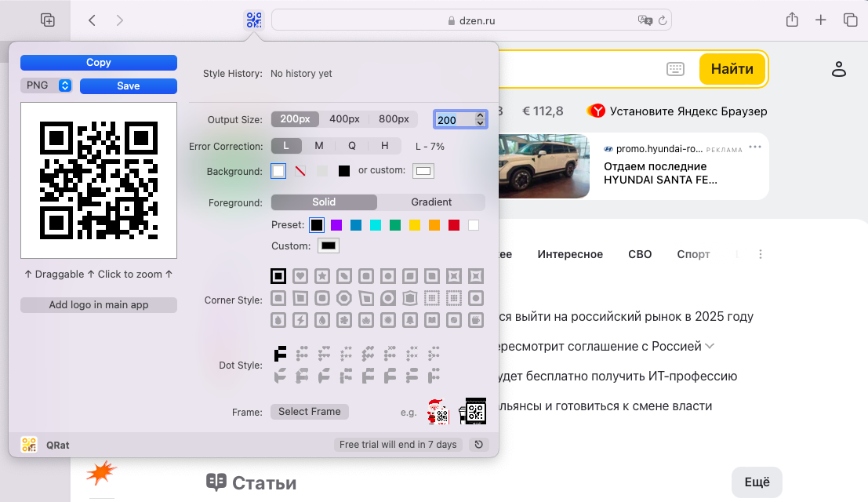Select the heart corner style
Image resolution: width=868 pixels, height=502 pixels.
(x=300, y=276)
